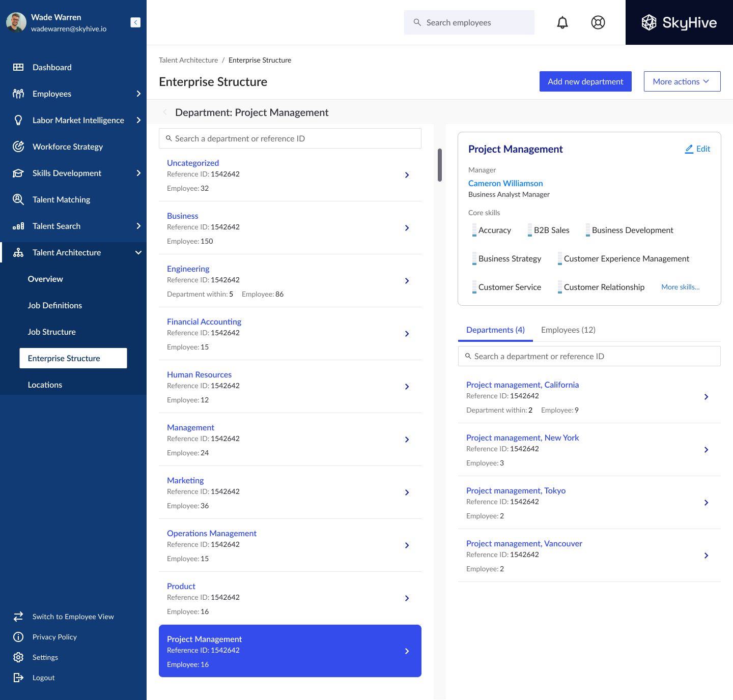Click the Search employees field
Image resolution: width=733 pixels, height=700 pixels.
[469, 22]
